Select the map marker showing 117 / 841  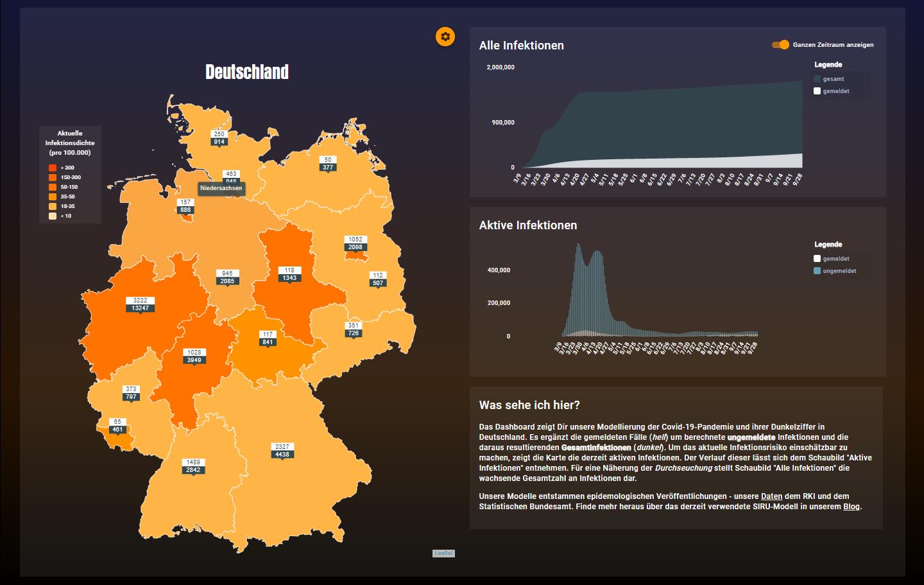click(x=268, y=338)
